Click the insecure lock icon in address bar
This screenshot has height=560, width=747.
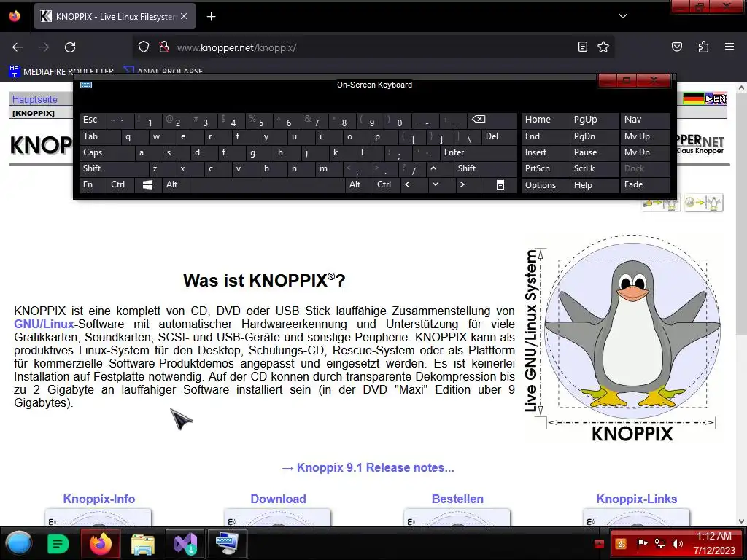(164, 47)
